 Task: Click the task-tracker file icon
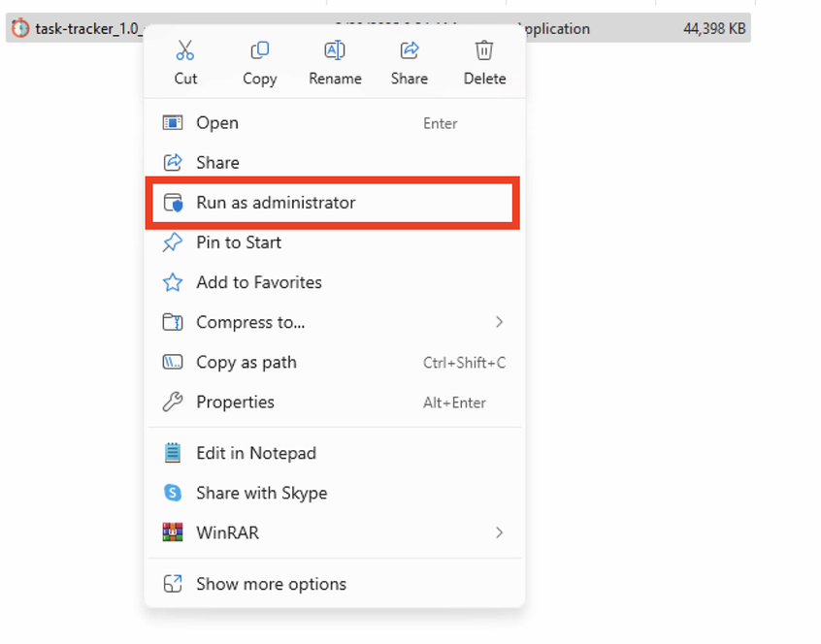[19, 28]
